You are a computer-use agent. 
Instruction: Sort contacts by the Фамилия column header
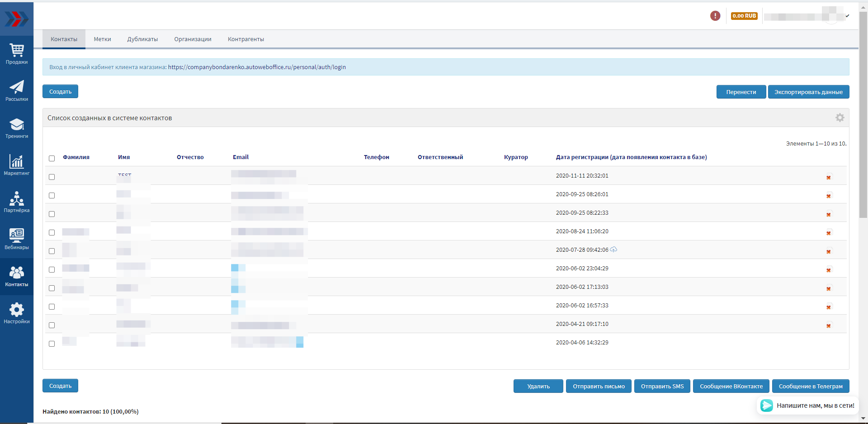[76, 157]
